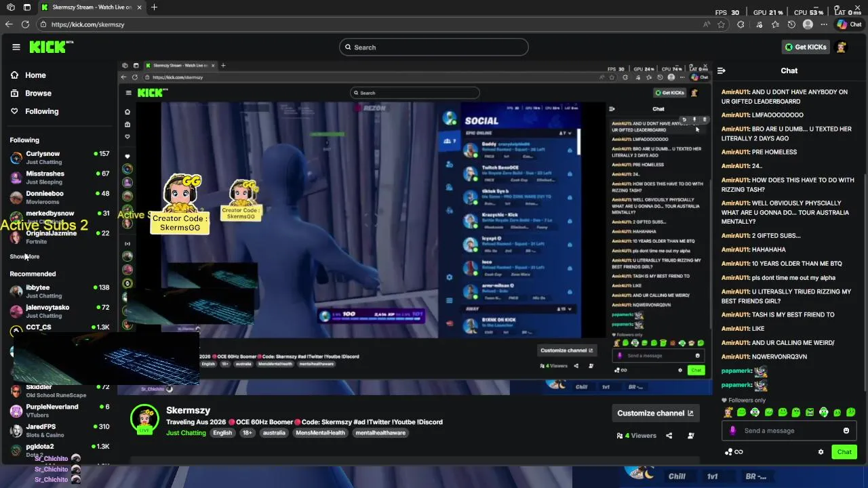Click the read aloud icon in address bar
Image resolution: width=868 pixels, height=488 pixels.
coord(707,24)
